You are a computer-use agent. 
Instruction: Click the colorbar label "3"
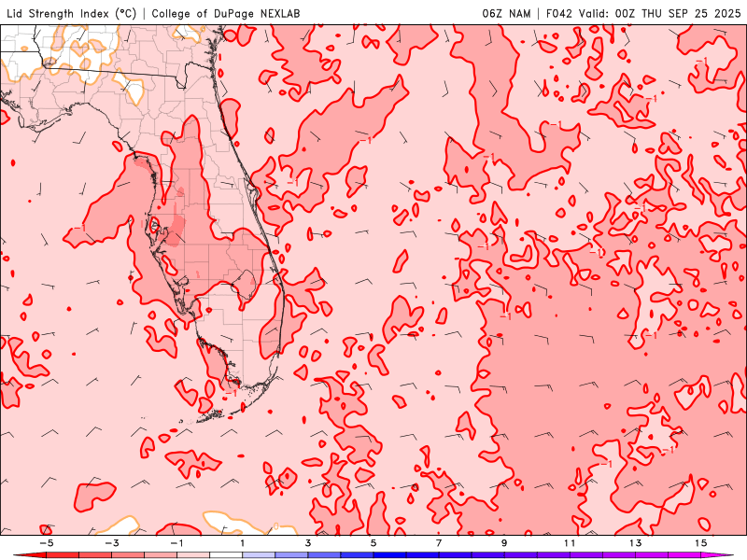click(x=308, y=543)
